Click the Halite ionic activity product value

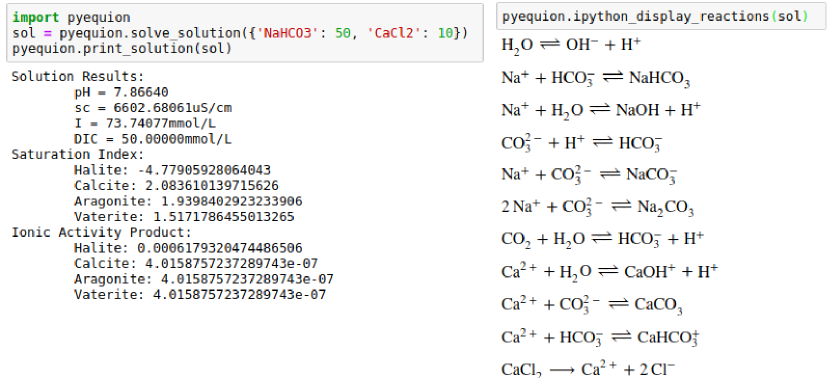(x=220, y=248)
